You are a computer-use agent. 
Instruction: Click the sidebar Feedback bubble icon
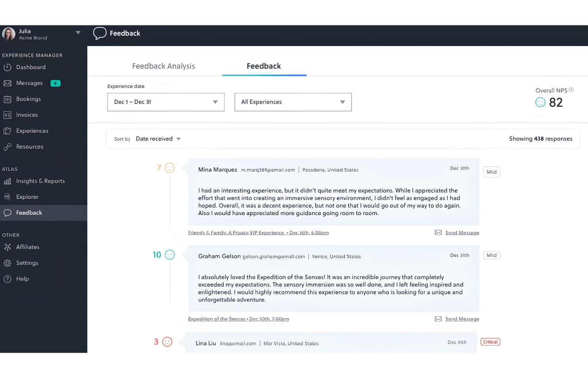(8, 213)
